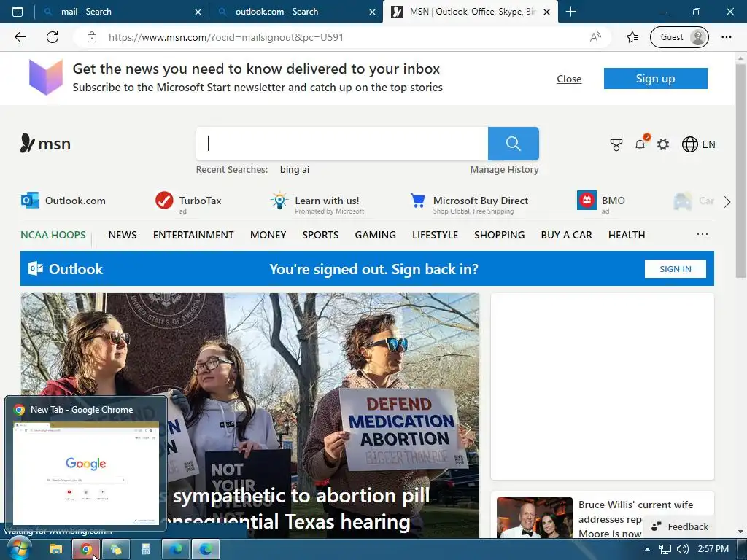Click the address bar URL
This screenshot has height=560, width=747.
point(226,37)
